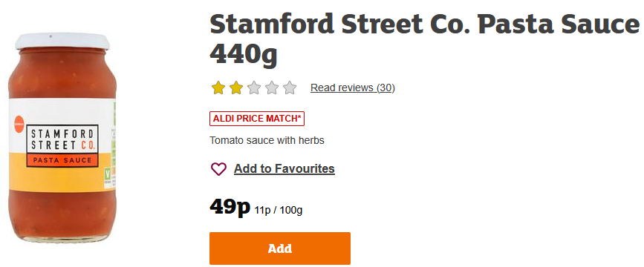Add pasta sauce with orange Add button
The width and height of the screenshot is (644, 267).
[280, 248]
